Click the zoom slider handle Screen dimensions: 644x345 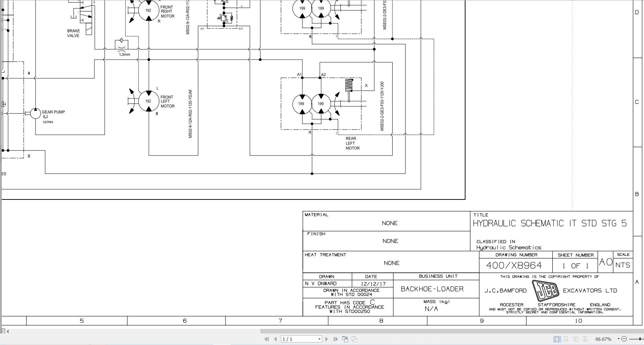coord(640,339)
